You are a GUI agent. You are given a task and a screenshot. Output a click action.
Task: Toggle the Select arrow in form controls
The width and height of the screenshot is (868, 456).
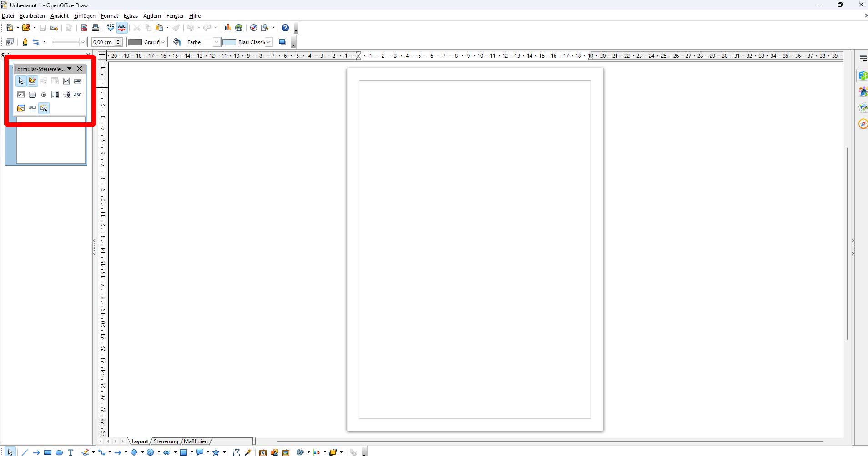[x=21, y=81]
